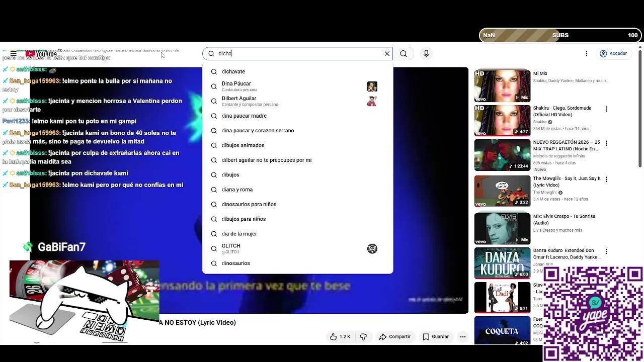Open Ladi Dadi video thumbnail
This screenshot has height=362, width=644.
pyautogui.click(x=502, y=298)
